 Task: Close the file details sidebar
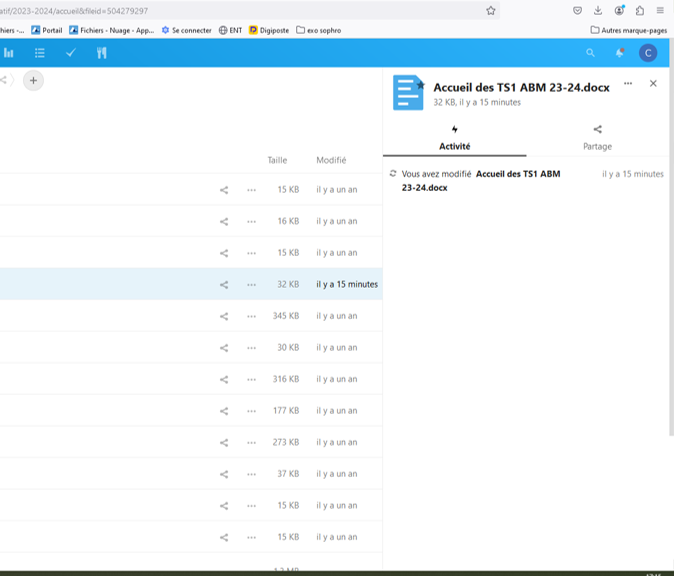tap(653, 84)
